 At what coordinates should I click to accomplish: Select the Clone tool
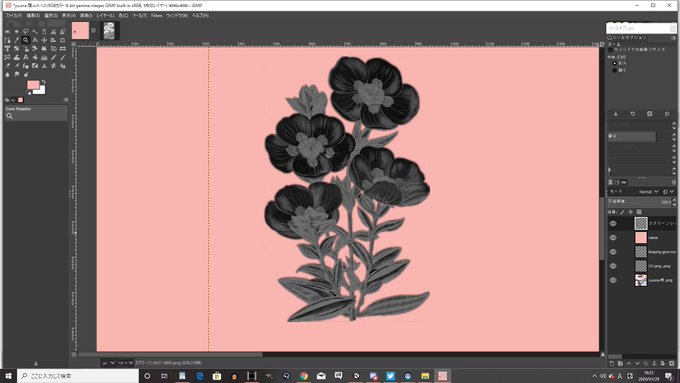tap(44, 66)
